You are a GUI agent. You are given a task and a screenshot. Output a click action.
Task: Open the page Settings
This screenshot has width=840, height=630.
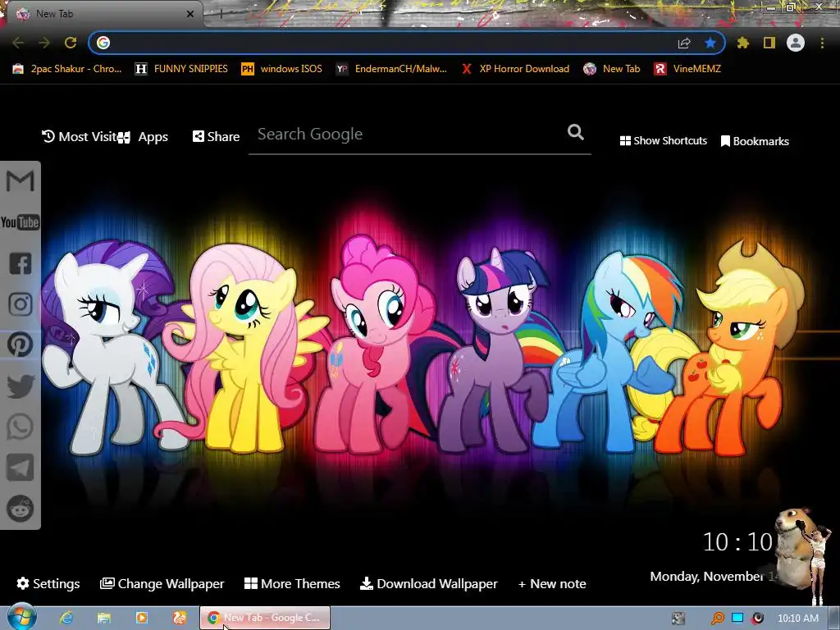(x=48, y=583)
